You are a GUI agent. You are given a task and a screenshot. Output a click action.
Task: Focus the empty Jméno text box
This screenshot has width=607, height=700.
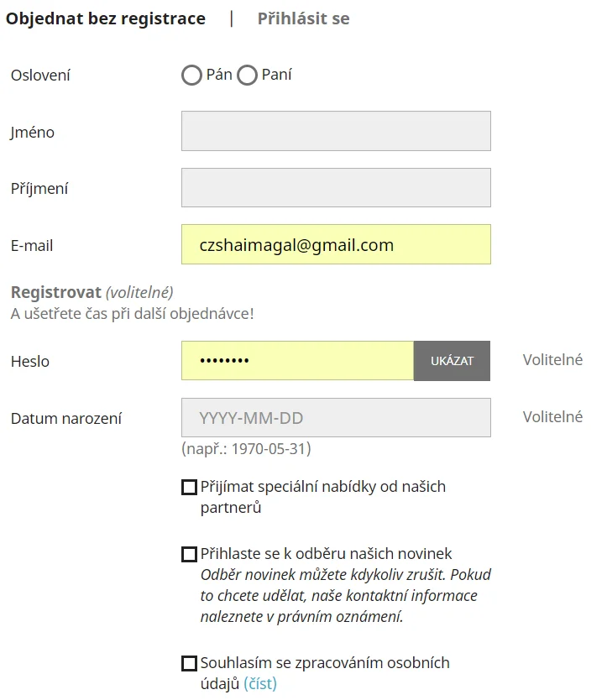pyautogui.click(x=336, y=131)
